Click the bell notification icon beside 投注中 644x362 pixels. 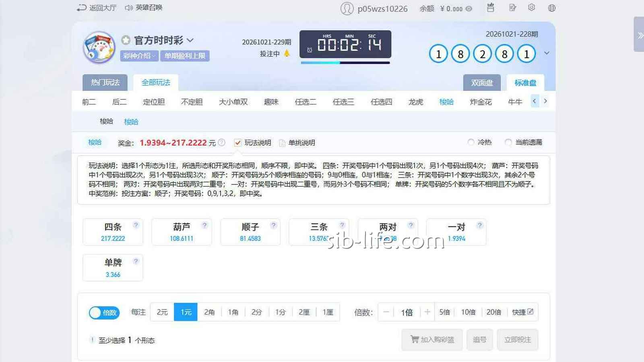click(x=287, y=53)
